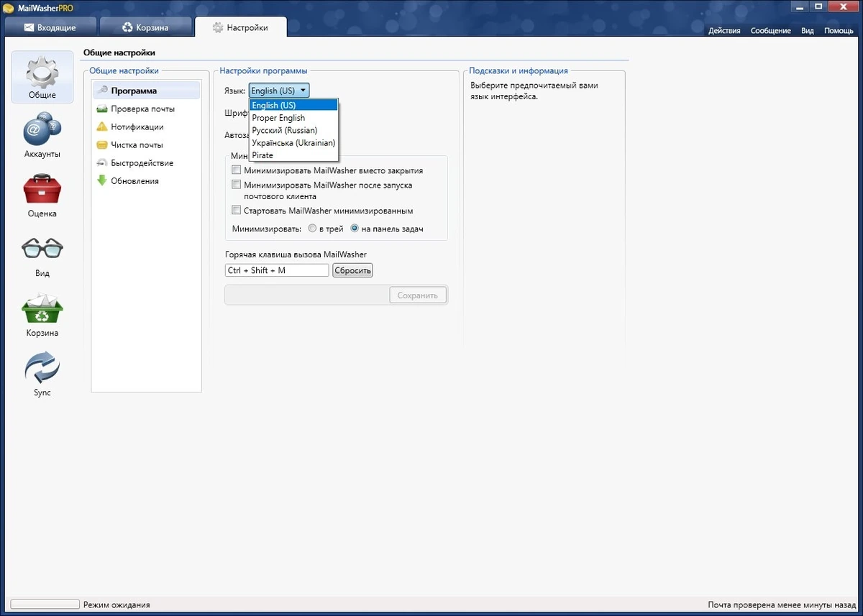The width and height of the screenshot is (863, 616).
Task: Click the Быстродействие speed icon
Action: (102, 163)
